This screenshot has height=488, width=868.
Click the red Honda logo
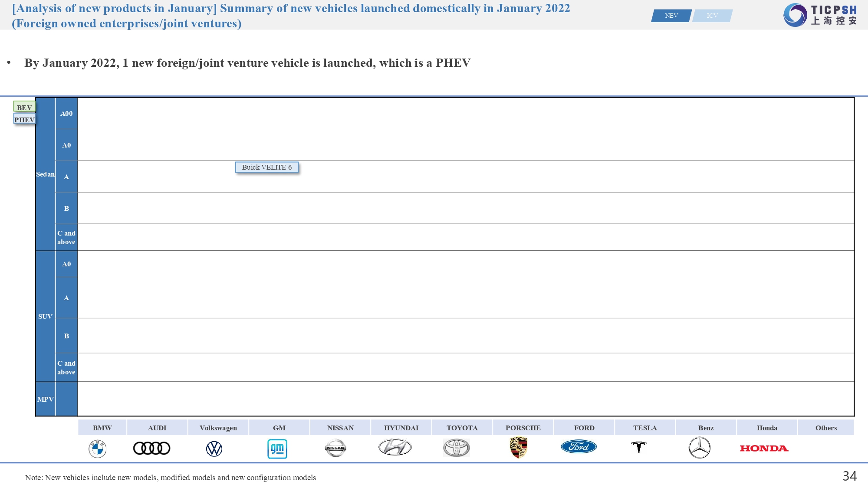764,448
